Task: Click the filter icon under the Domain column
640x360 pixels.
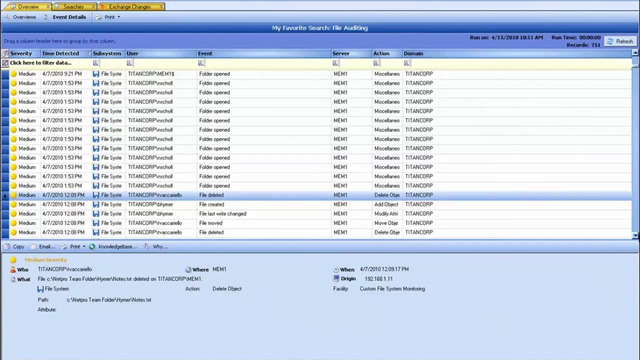Action: (407, 63)
